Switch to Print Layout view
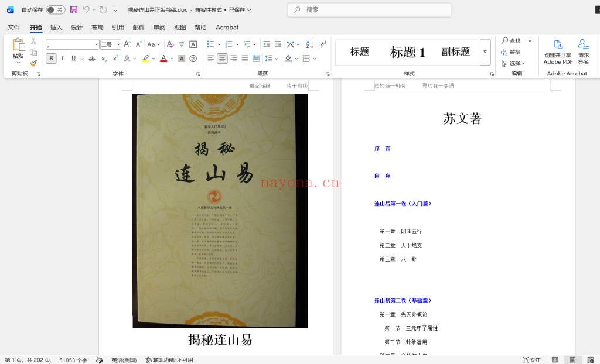Viewport: 600px width, 364px height. (573, 360)
